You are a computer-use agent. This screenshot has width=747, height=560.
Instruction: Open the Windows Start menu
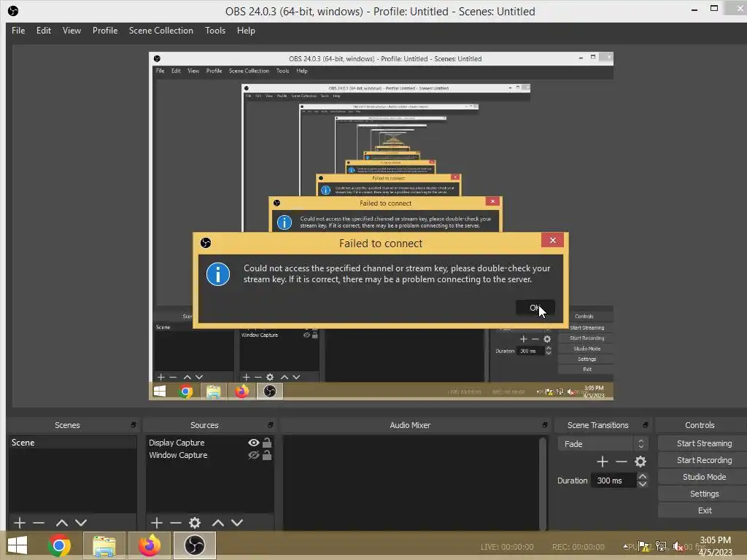(x=18, y=545)
